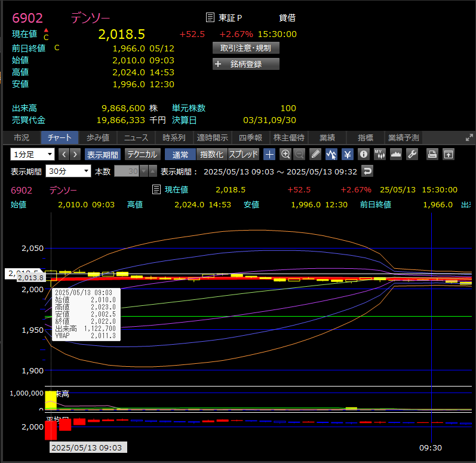
Task: Open the stock info document icon beside 東証P
Action: [x=210, y=17]
